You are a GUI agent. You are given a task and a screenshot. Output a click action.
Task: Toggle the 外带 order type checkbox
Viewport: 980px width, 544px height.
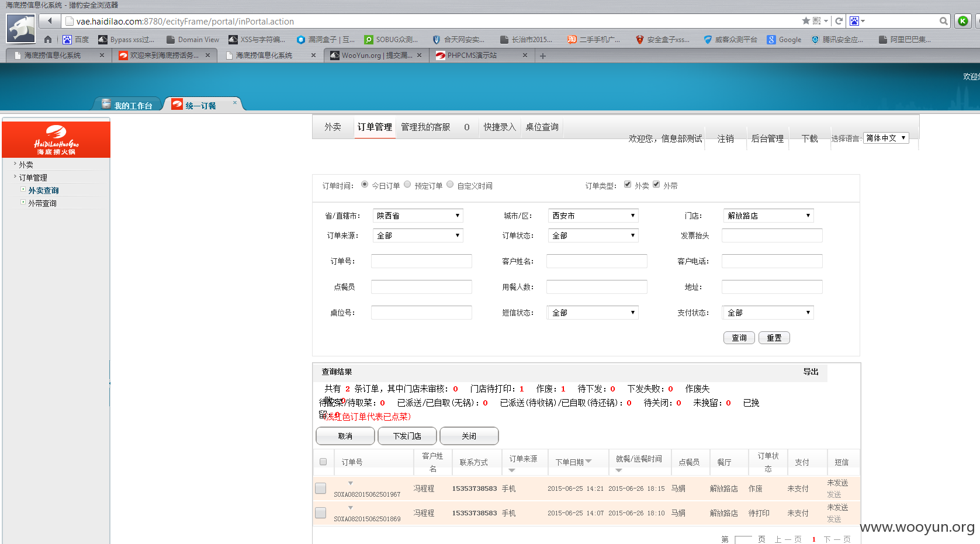tap(656, 185)
